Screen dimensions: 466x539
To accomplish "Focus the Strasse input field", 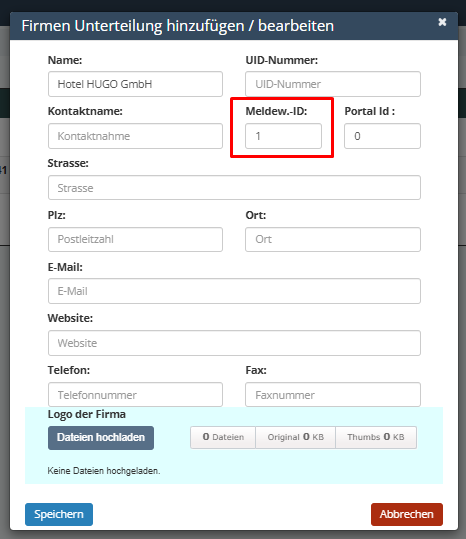I will tap(234, 188).
